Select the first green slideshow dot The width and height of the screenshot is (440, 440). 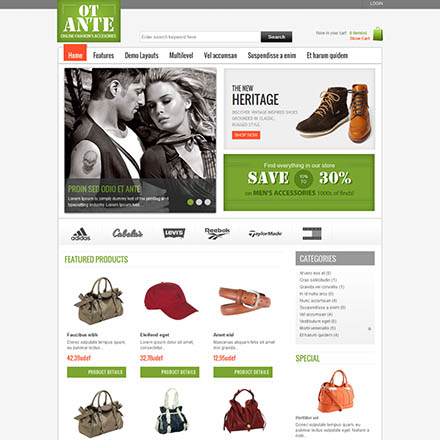[190, 202]
